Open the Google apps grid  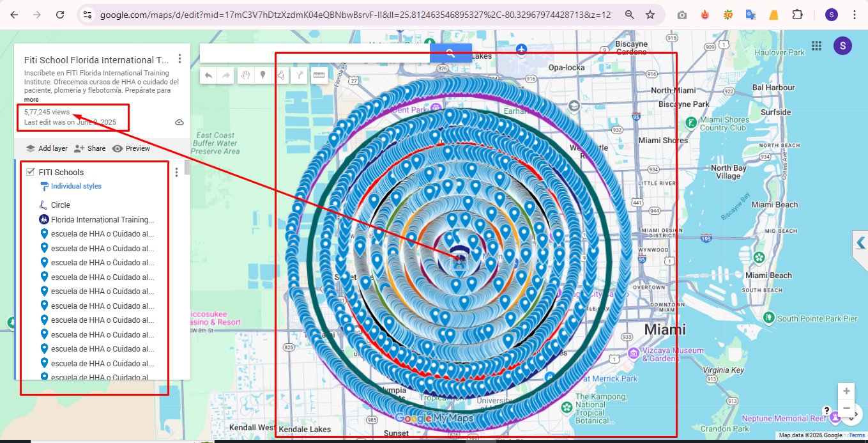[816, 45]
